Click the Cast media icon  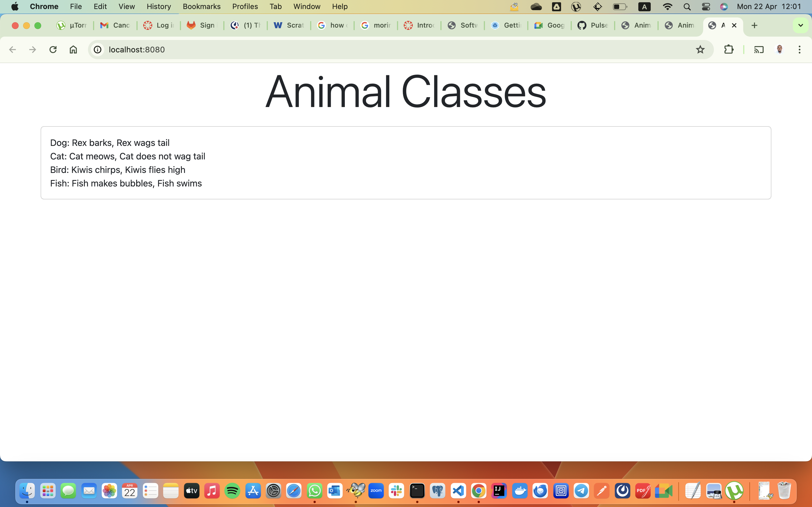[x=759, y=50]
